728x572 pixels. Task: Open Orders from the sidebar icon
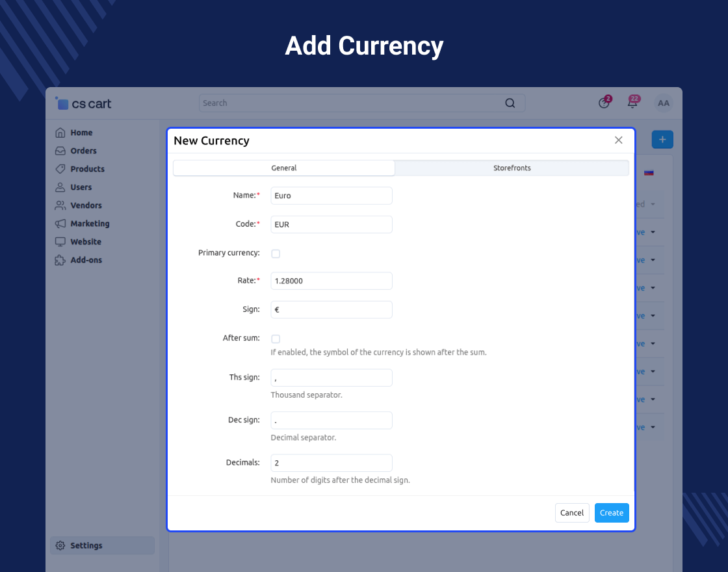point(60,151)
